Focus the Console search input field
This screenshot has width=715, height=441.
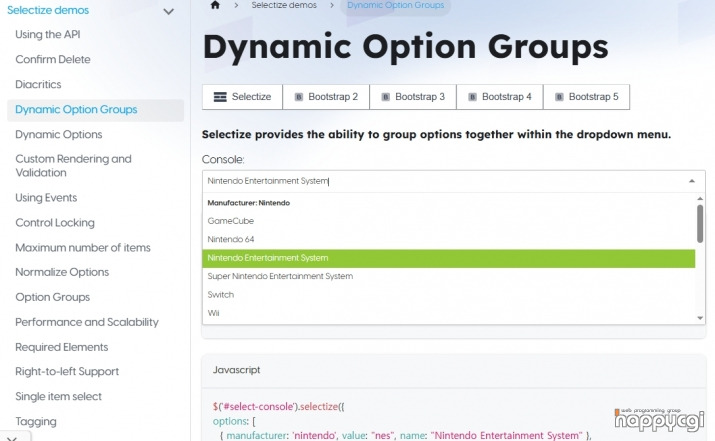440,181
